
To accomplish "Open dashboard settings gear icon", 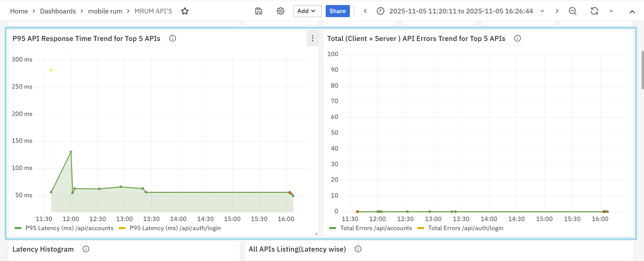I will (x=280, y=11).
